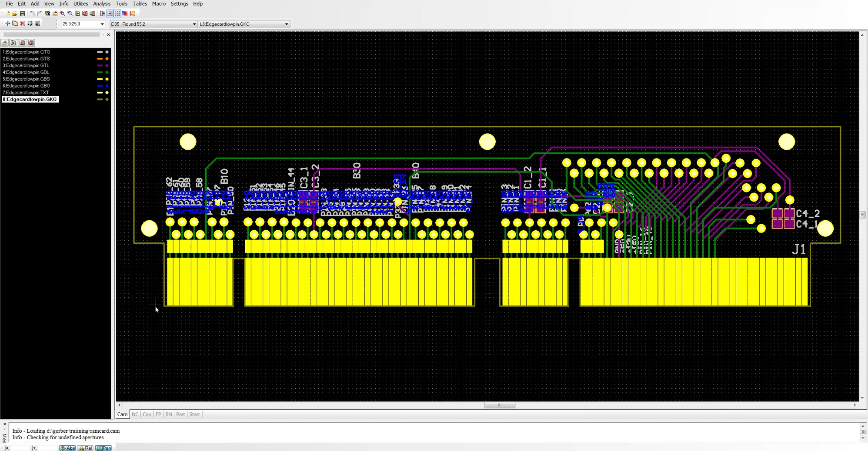Screen dimensions: 868x451
Task: Toggle grid display button
Action: click(x=117, y=13)
